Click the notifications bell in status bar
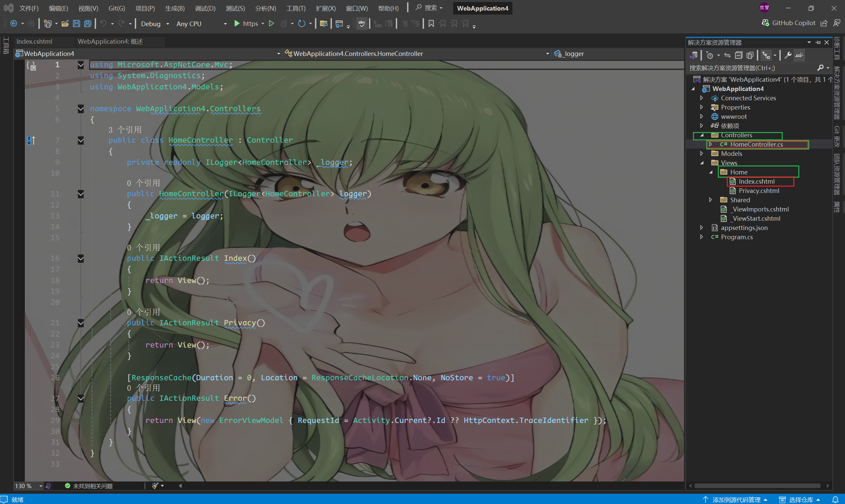 click(835, 500)
